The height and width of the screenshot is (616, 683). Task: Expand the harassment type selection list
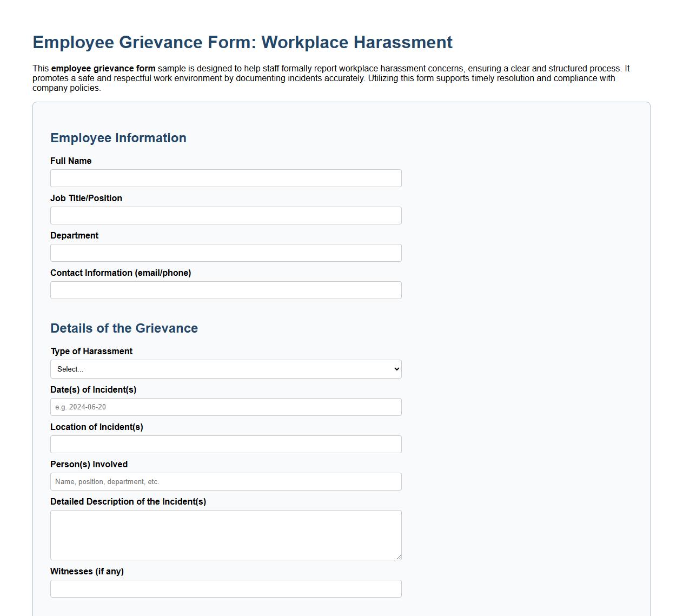(226, 369)
